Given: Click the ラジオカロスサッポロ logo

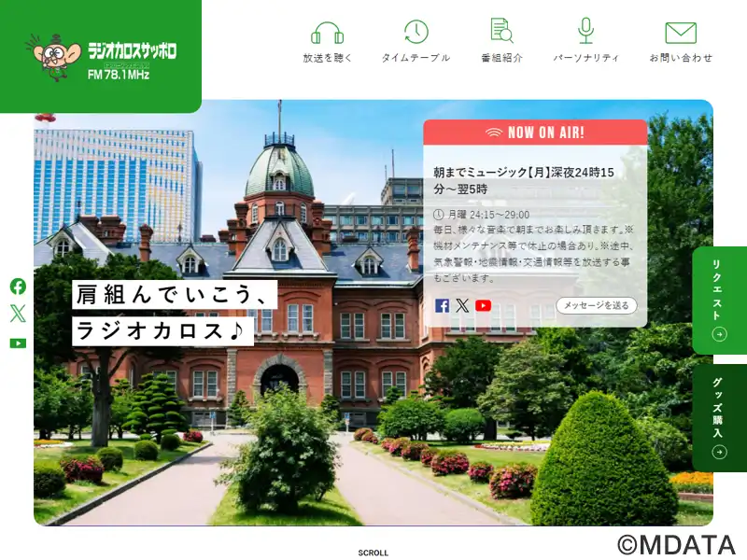Looking at the screenshot, I should (x=101, y=57).
